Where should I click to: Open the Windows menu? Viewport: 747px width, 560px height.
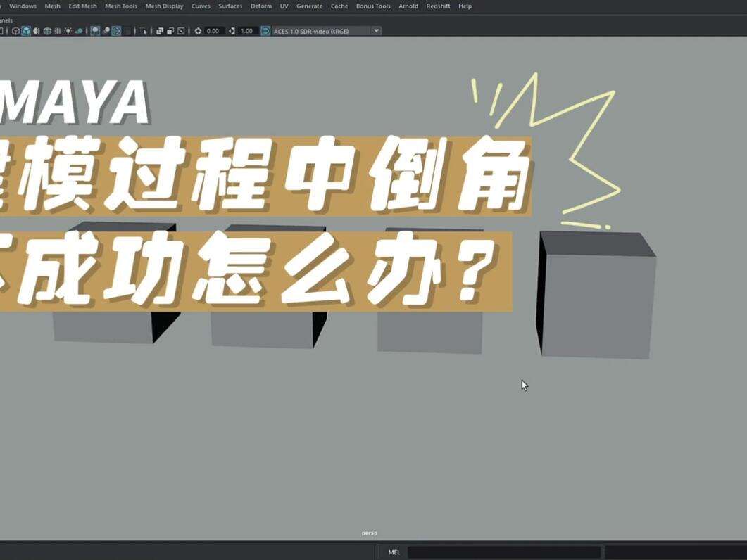pos(23,6)
